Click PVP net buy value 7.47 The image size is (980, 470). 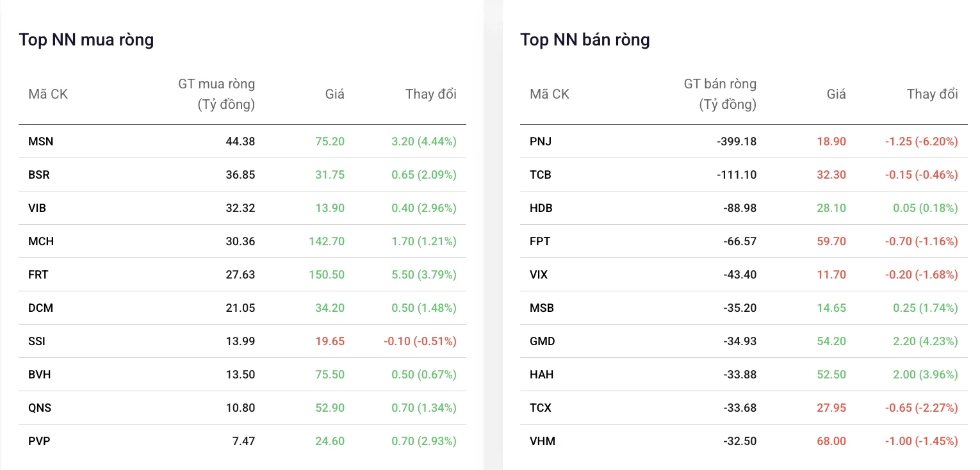point(243,441)
